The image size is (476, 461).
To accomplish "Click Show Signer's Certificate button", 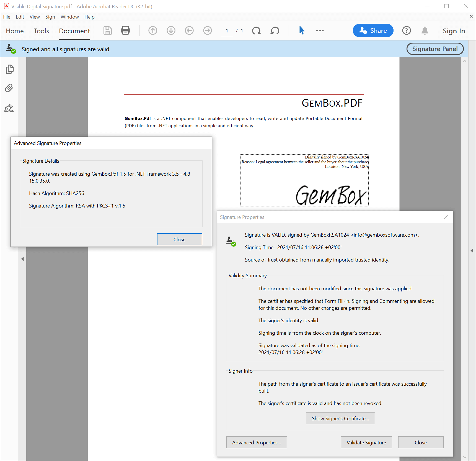I will [x=340, y=418].
